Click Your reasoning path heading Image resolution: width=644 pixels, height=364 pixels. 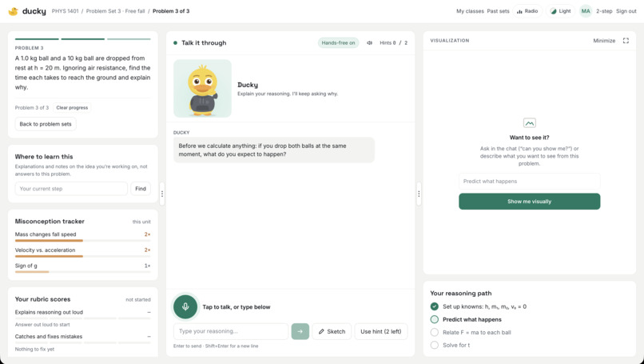pos(461,294)
